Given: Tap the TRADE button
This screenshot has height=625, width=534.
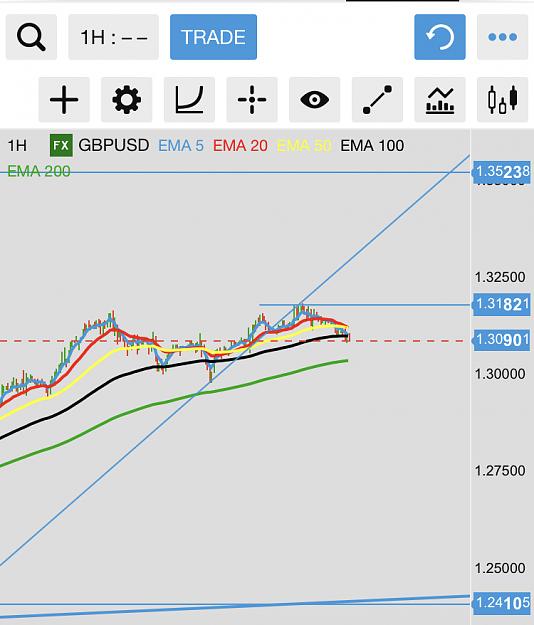Looking at the screenshot, I should 213,37.
